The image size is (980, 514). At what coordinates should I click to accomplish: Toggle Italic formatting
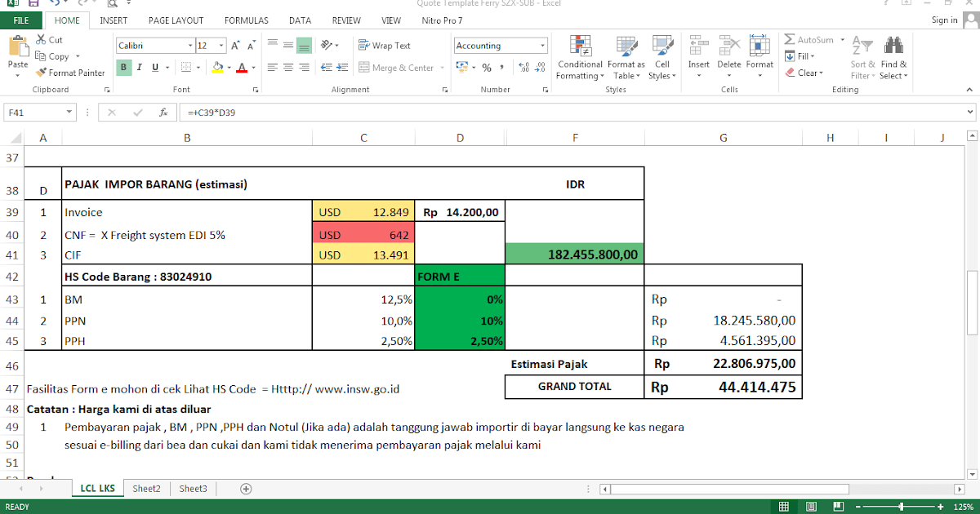point(140,68)
